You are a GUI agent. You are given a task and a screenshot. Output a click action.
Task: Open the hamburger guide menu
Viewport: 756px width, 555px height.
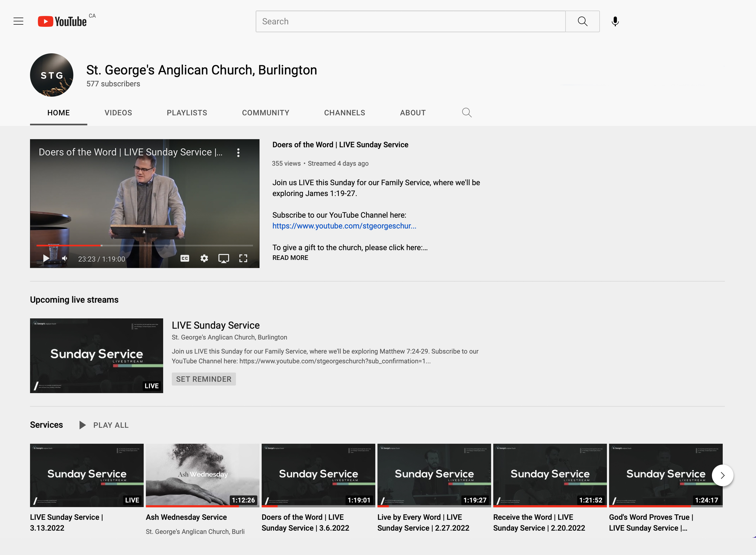click(18, 21)
